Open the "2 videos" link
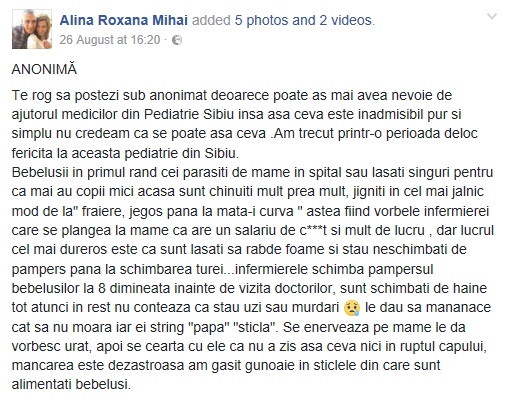The width and height of the screenshot is (507, 403). [x=346, y=20]
